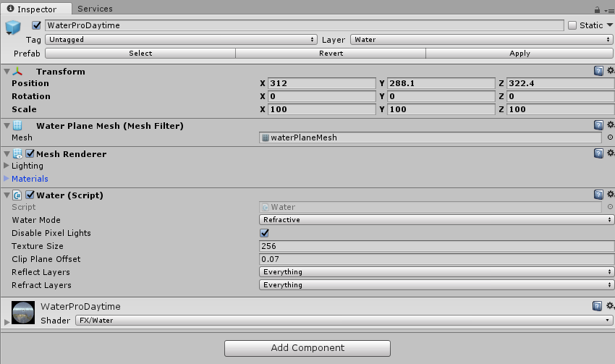
Task: Switch to the Inspector tab
Action: tap(36, 9)
